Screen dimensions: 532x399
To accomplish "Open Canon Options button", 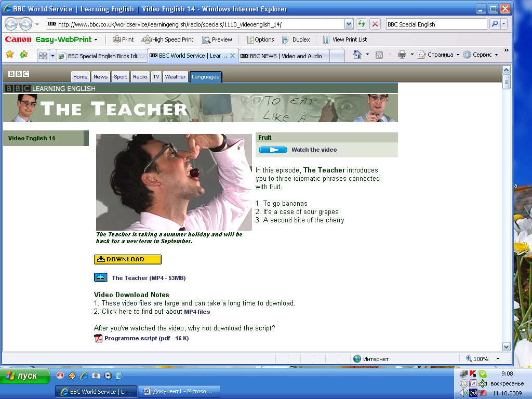I will (261, 39).
